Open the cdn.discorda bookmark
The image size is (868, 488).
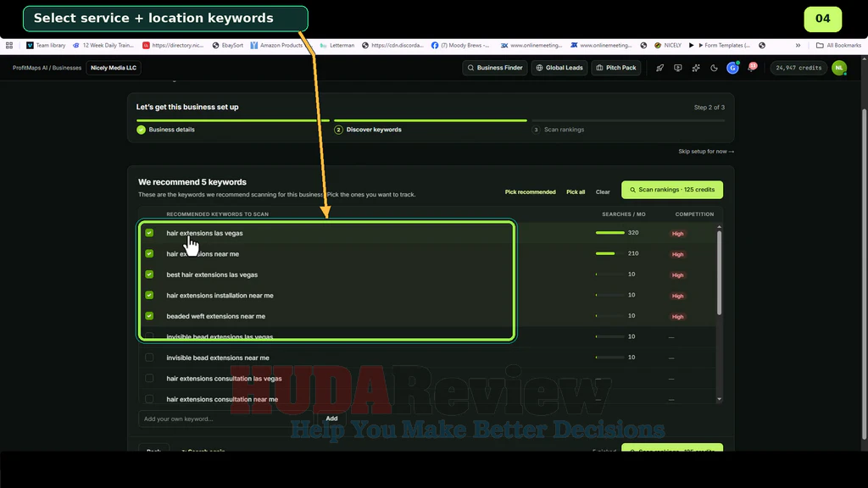[x=392, y=46]
